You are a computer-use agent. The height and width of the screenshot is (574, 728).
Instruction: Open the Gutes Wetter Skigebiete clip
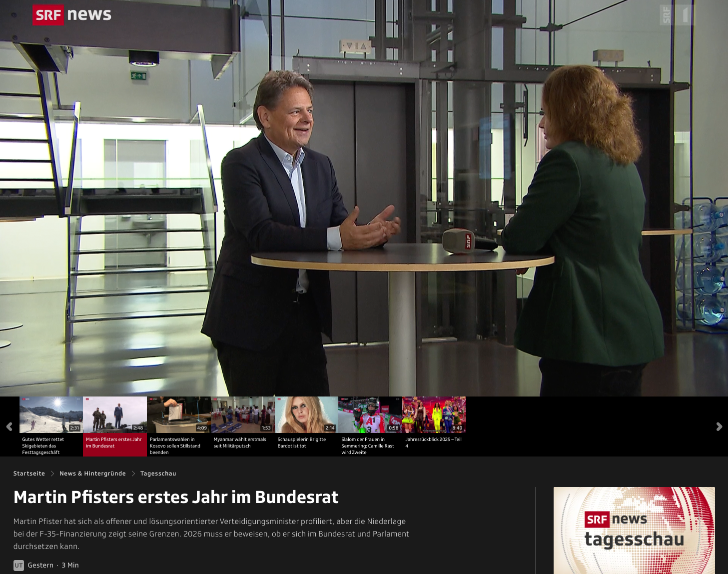[51, 426]
